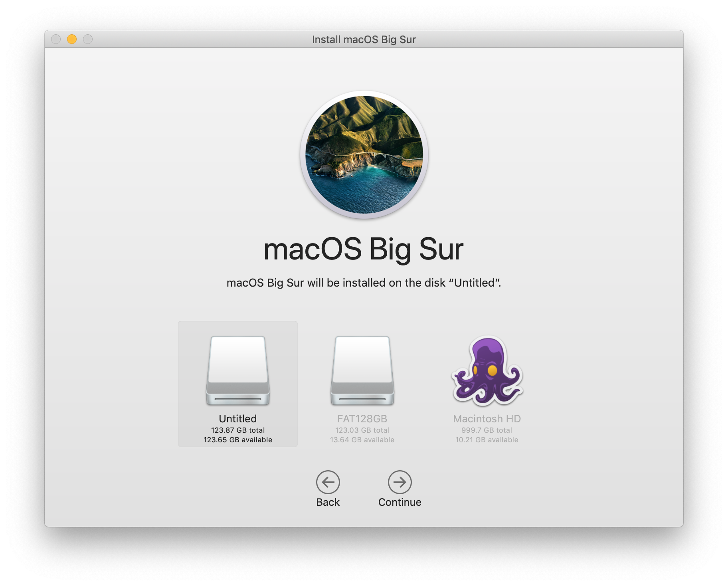Click the "FAT128GB" disk name label
This screenshot has height=586, width=728.
362,419
